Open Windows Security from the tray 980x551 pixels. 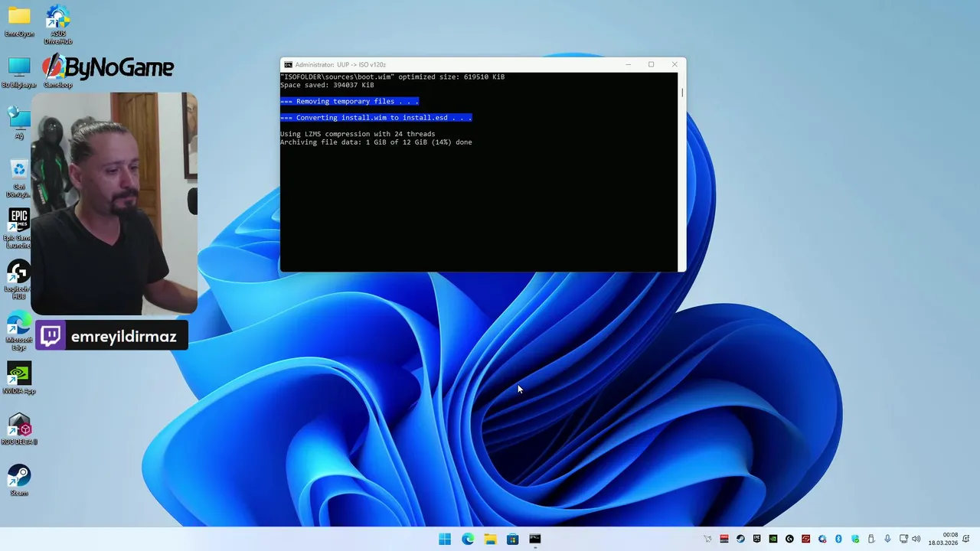click(x=855, y=539)
